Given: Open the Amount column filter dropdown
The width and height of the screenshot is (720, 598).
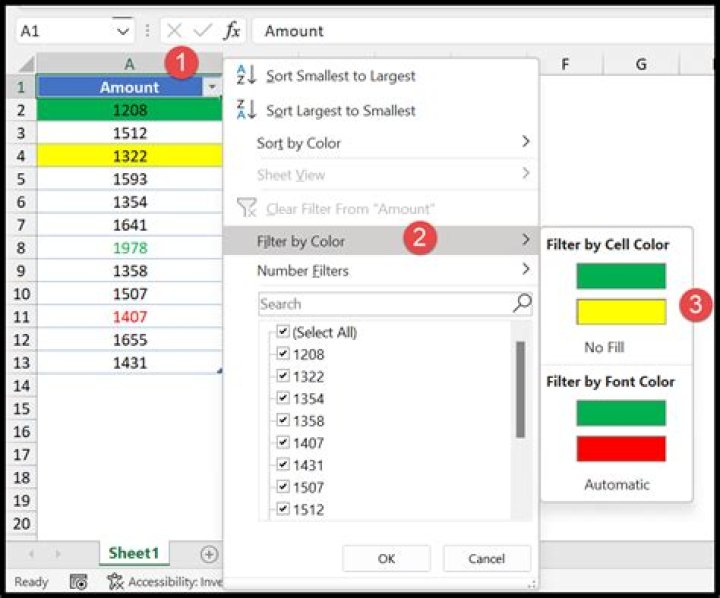Looking at the screenshot, I should [212, 87].
